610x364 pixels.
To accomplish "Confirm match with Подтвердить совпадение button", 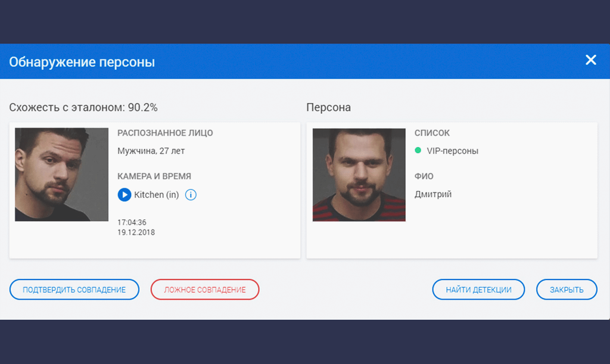I will (x=74, y=290).
